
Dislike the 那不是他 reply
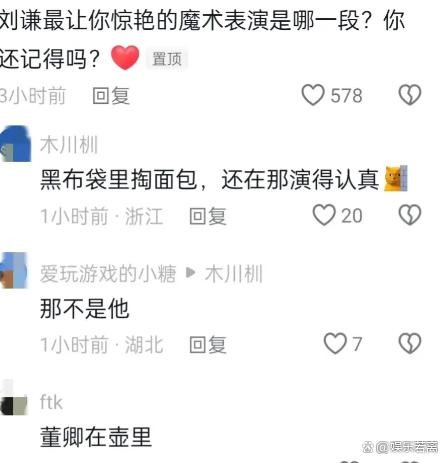click(x=410, y=343)
